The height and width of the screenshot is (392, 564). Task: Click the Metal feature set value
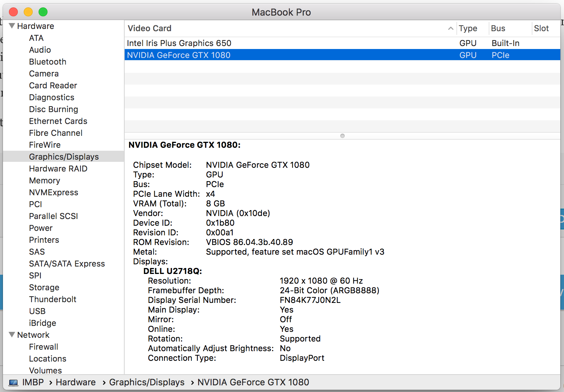pyautogui.click(x=295, y=252)
